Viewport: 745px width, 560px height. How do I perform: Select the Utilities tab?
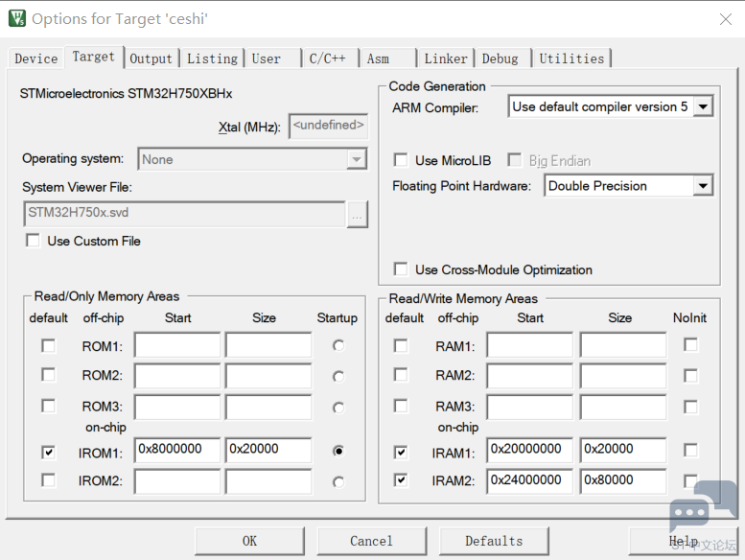[x=571, y=58]
